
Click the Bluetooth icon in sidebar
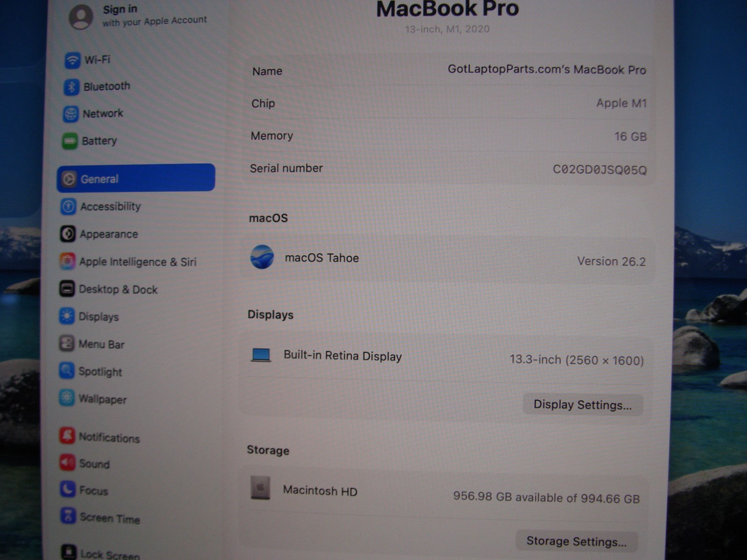[x=71, y=87]
